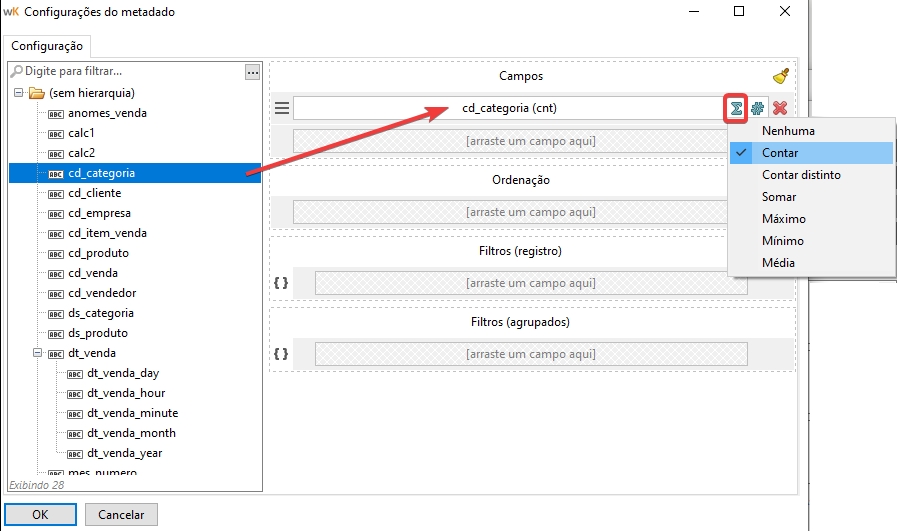Screen dimensions: 897x531
Task: Click the drag handle beside cd_categoria field
Action: (x=282, y=108)
